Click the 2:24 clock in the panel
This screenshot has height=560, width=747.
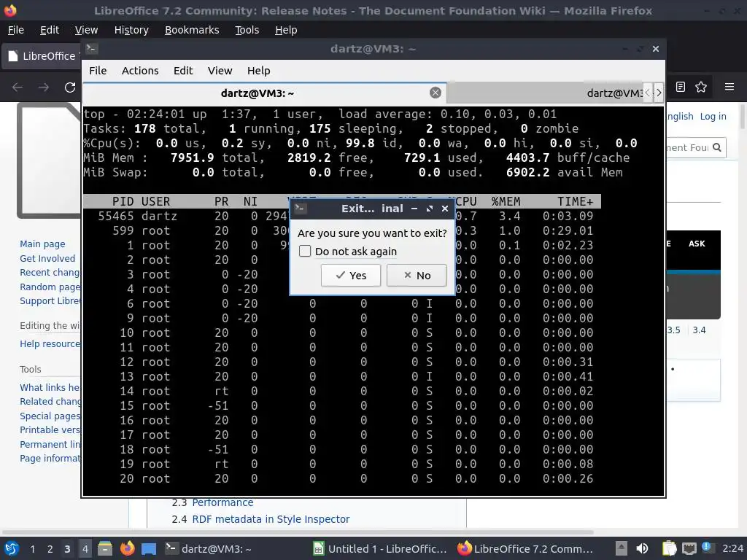(x=732, y=548)
